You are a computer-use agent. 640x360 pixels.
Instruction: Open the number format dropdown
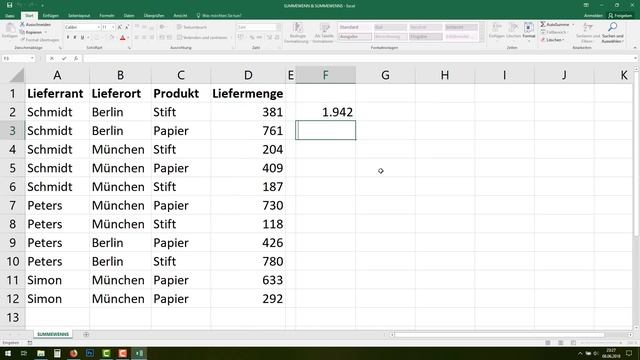pyautogui.click(x=278, y=27)
